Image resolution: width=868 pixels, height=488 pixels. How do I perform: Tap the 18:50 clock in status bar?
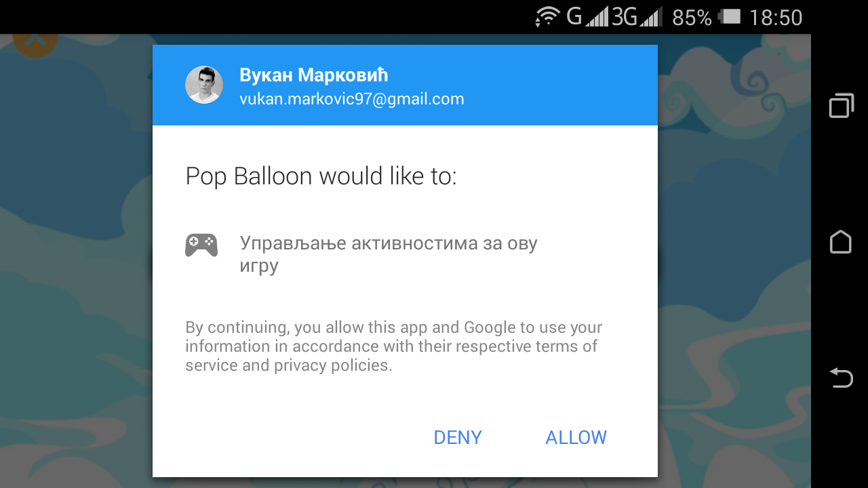776,17
